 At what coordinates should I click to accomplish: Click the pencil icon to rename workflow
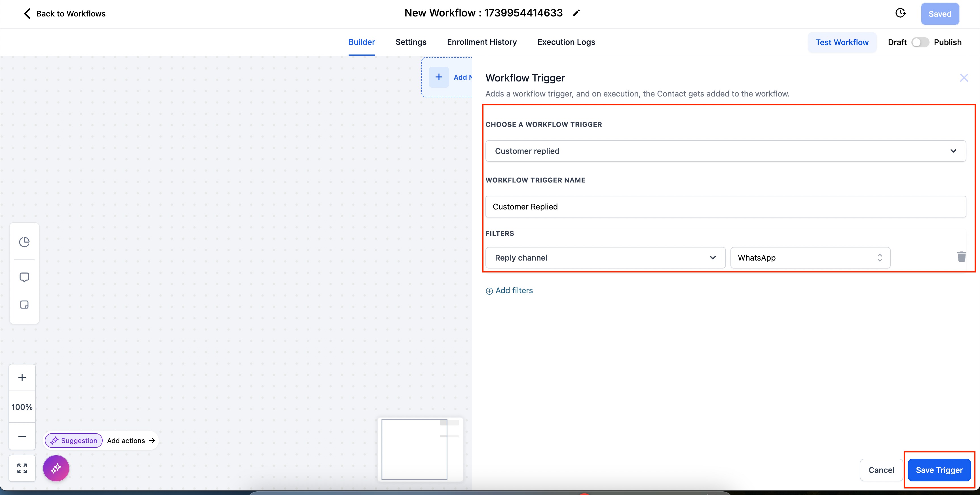coord(576,13)
